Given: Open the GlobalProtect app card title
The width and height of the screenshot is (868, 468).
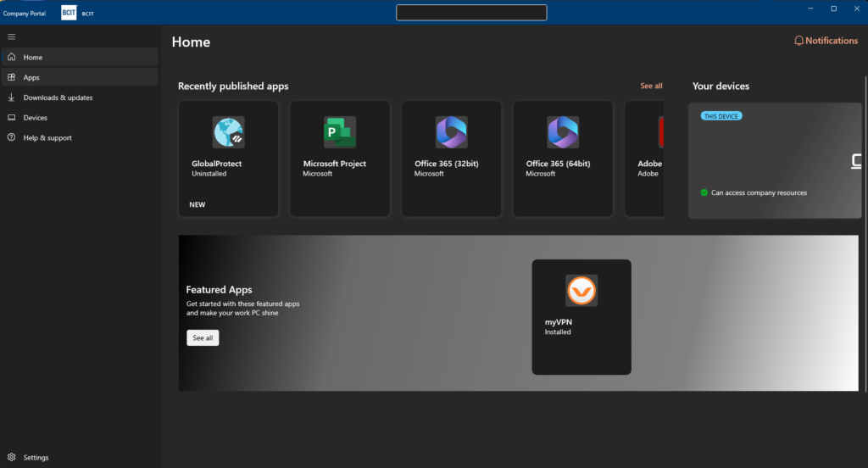Looking at the screenshot, I should (x=216, y=164).
